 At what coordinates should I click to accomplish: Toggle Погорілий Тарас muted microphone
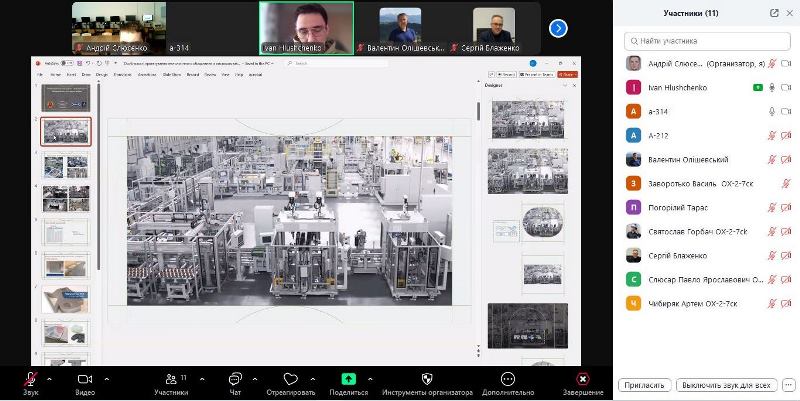pyautogui.click(x=772, y=207)
